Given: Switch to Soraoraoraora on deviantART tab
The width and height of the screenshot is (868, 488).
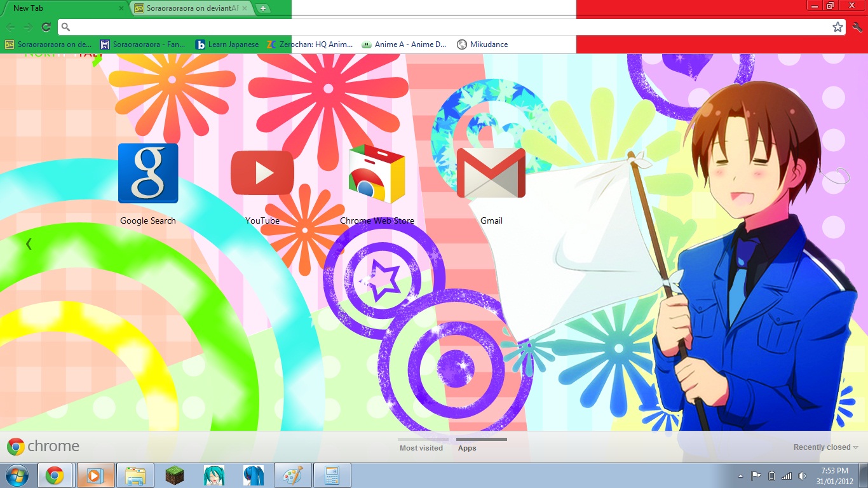Looking at the screenshot, I should point(192,8).
